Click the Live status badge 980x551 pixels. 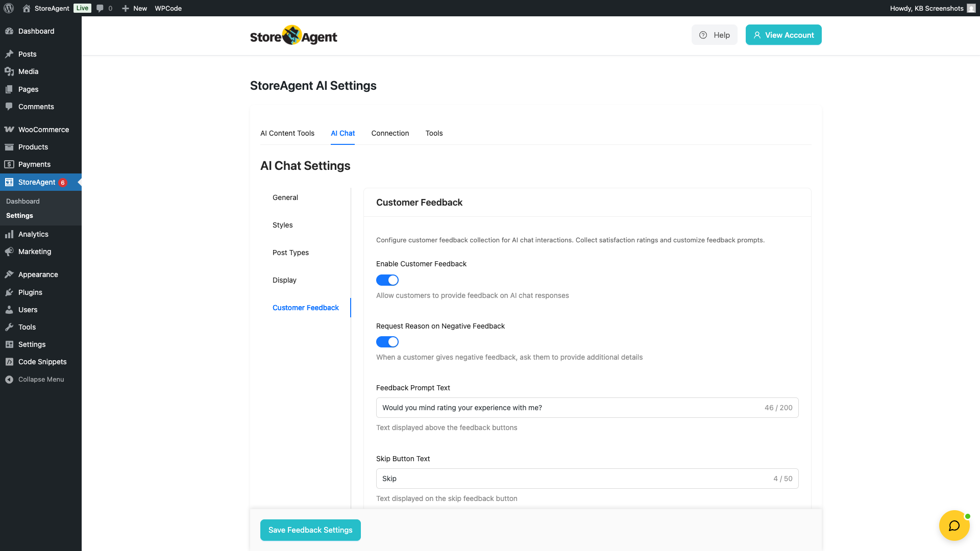tap(82, 8)
